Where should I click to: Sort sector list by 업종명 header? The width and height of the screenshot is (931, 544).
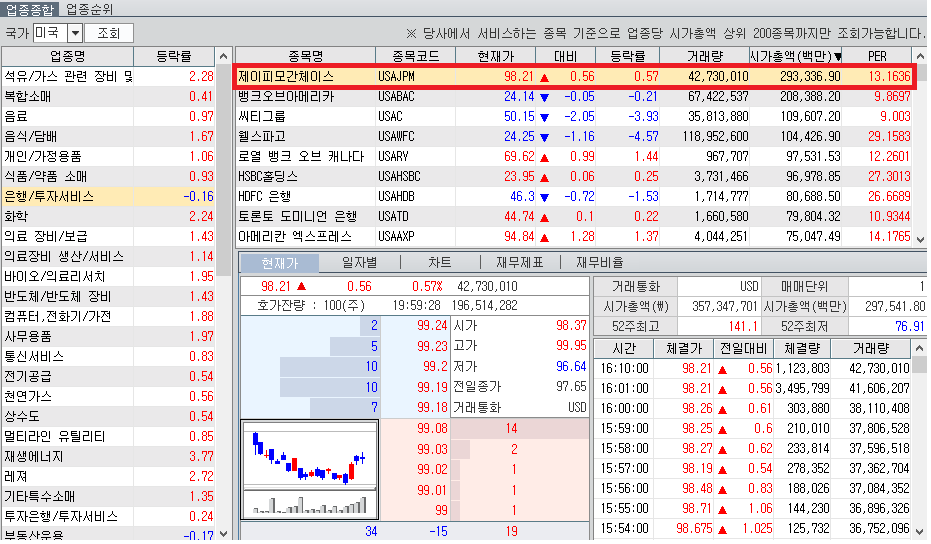tap(68, 56)
